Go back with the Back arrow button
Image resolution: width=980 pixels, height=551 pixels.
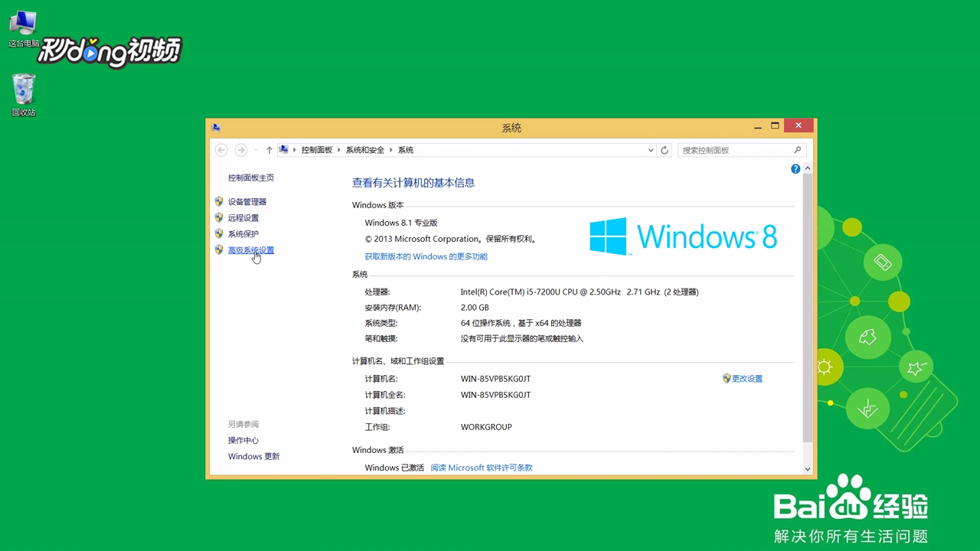pos(221,150)
